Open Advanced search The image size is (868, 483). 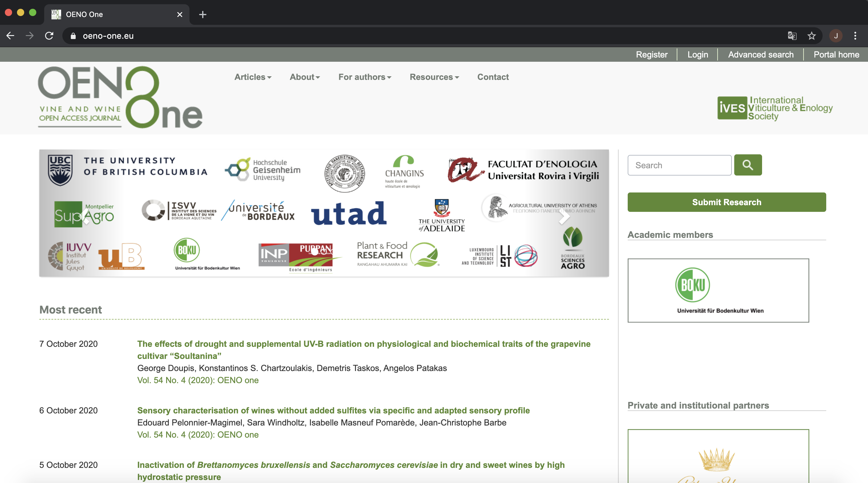coord(761,54)
